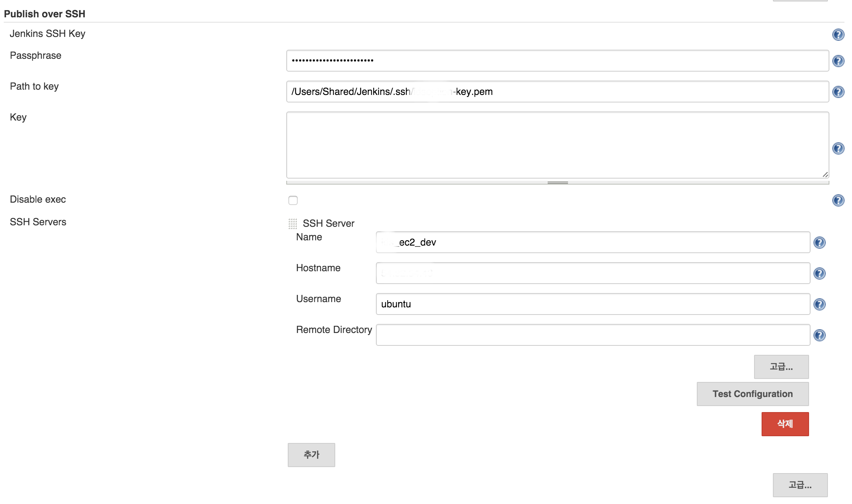Focus the SSH Server Name field
Image resolution: width=852 pixels, height=504 pixels.
click(593, 242)
